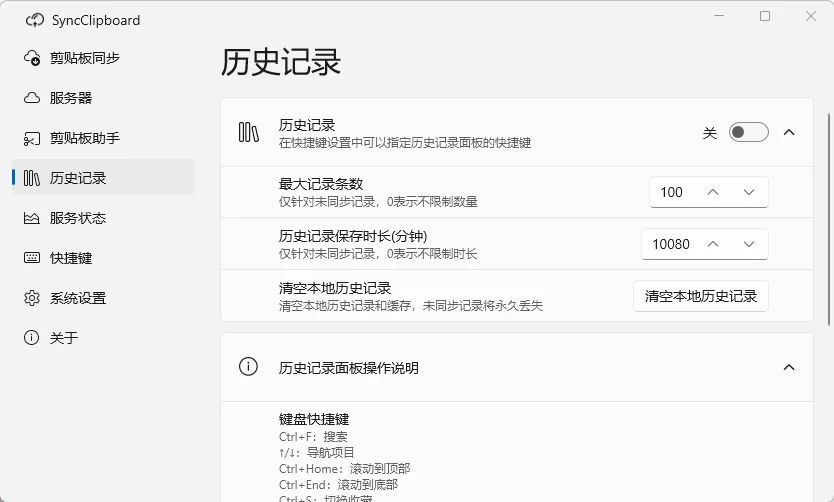Click 仅针对未同步记录，0表示不限制时长 hint
The width and height of the screenshot is (834, 502).
(x=378, y=254)
